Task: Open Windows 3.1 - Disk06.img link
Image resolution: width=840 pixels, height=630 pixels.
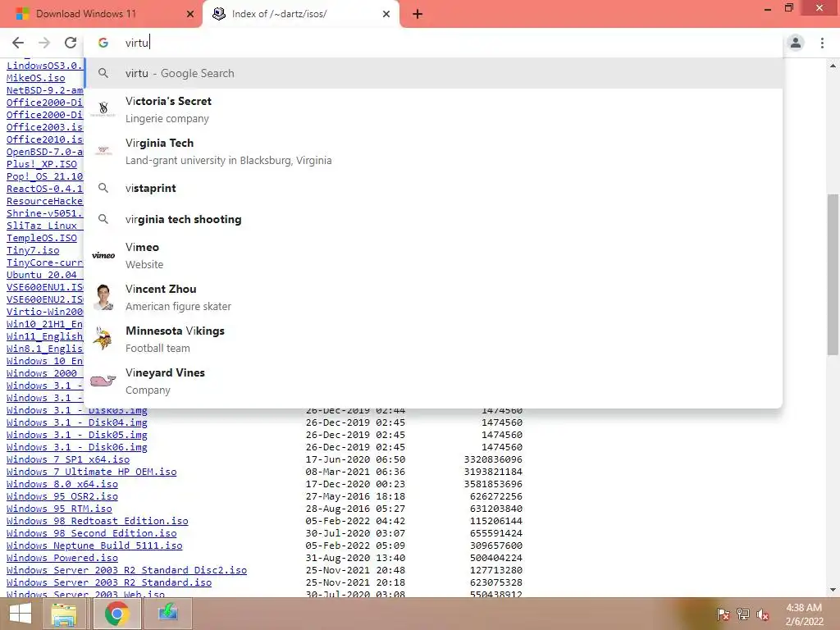Action: point(76,447)
